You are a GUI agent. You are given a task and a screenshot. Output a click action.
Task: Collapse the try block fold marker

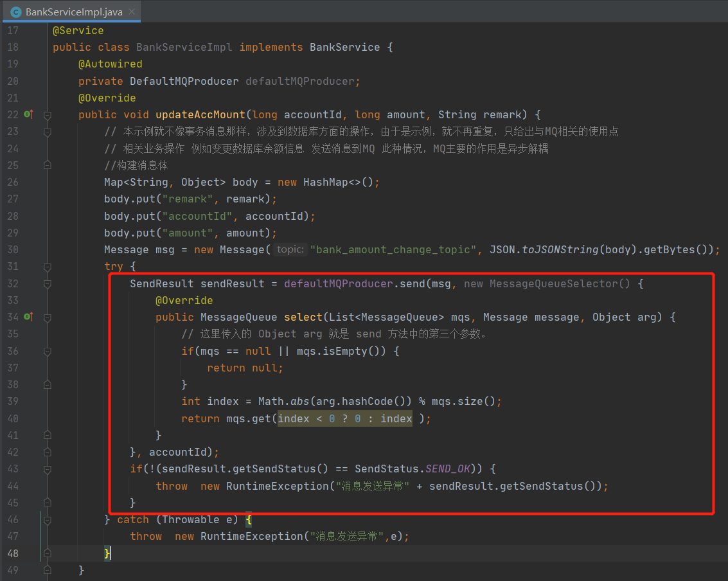tap(47, 266)
